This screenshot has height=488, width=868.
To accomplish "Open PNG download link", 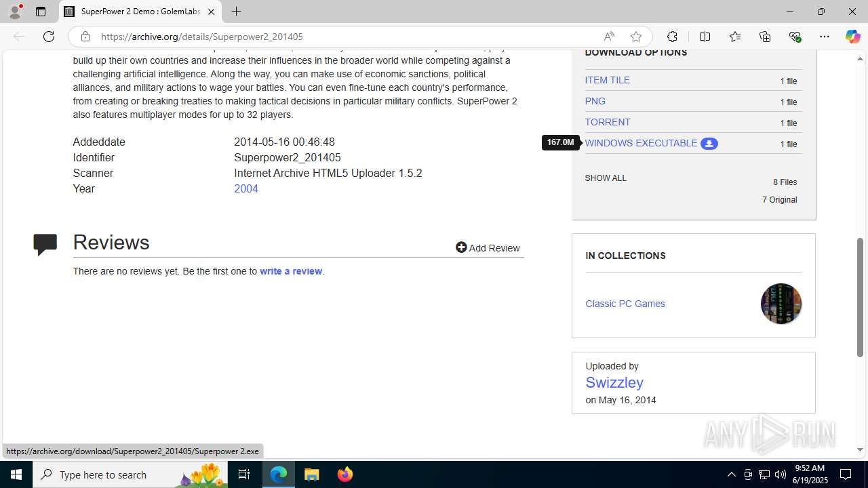I will click(595, 101).
